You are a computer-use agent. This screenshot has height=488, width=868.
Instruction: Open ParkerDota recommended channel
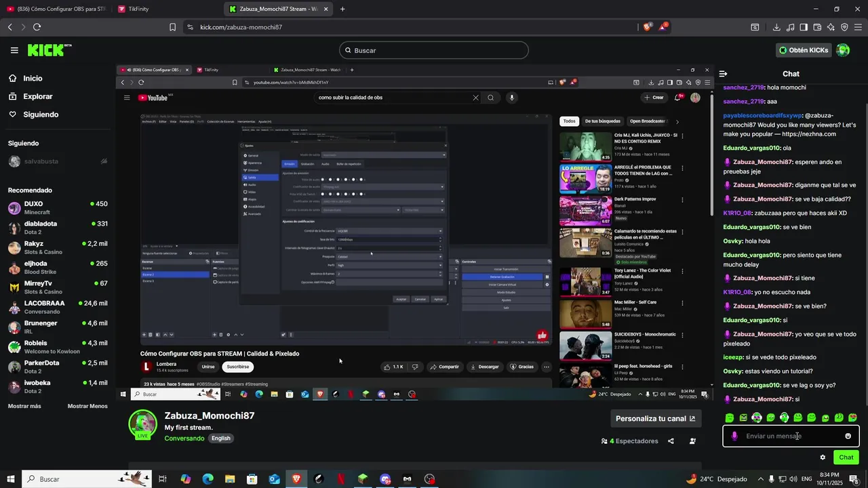click(58, 367)
